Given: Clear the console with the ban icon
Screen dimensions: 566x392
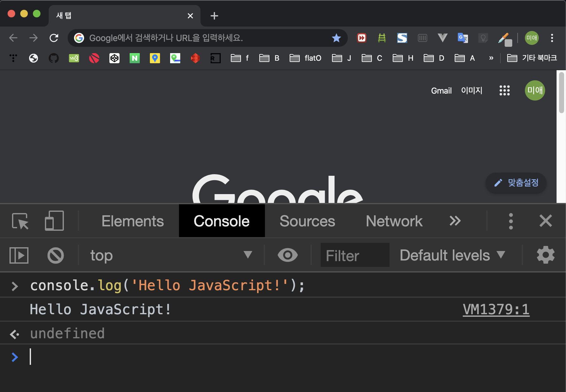Looking at the screenshot, I should point(56,255).
